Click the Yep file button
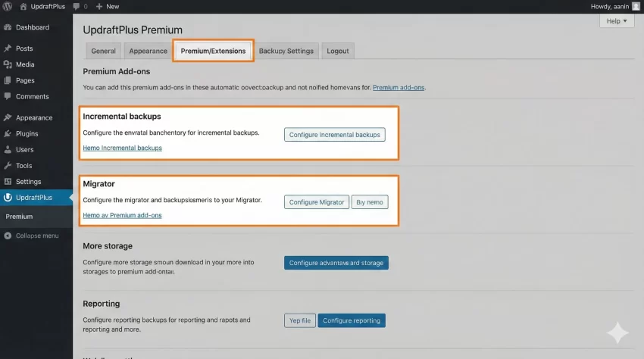Image resolution: width=644 pixels, height=359 pixels. click(300, 320)
